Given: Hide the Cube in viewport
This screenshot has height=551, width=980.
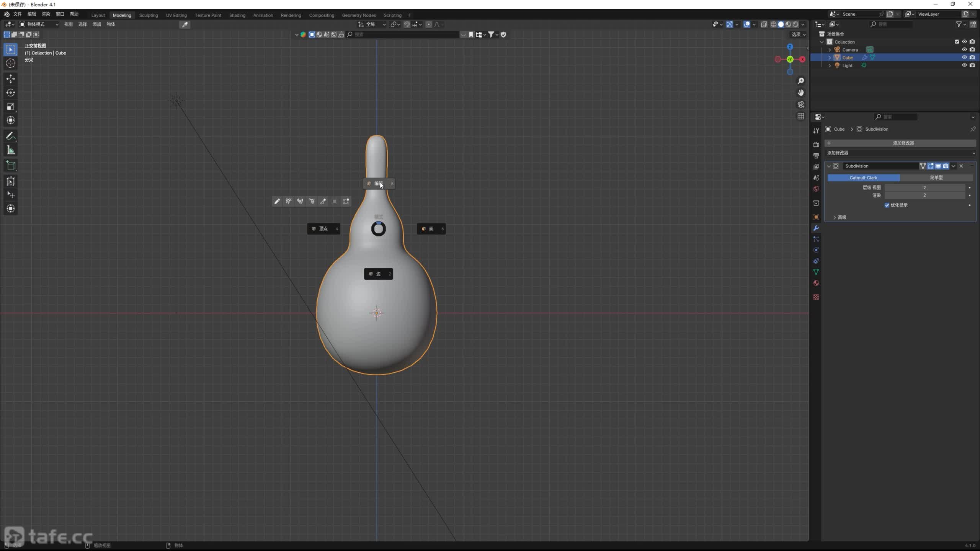Looking at the screenshot, I should coord(964,57).
